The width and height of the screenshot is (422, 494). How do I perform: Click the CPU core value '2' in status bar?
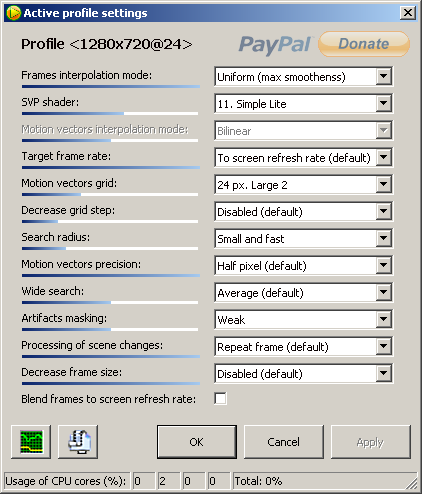[169, 481]
